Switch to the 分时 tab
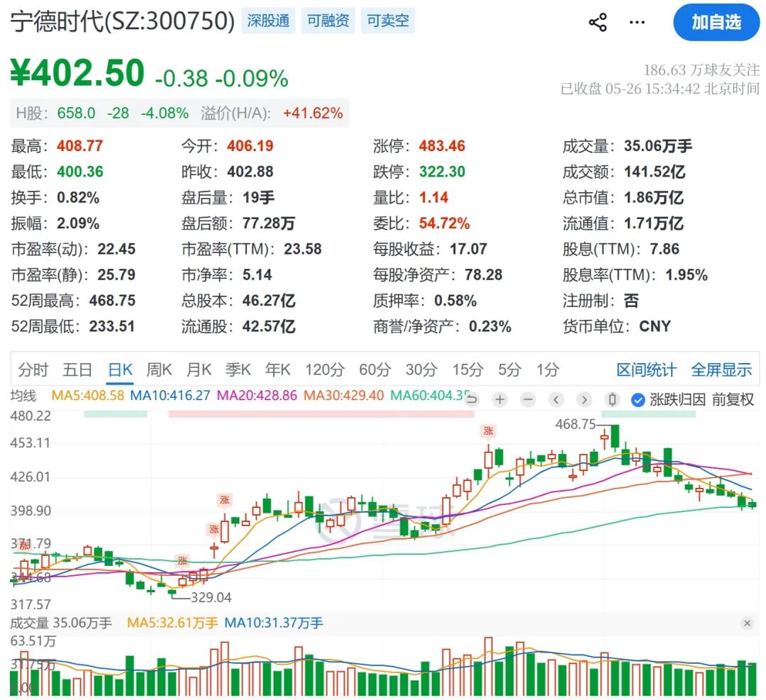766x700 pixels. tap(33, 370)
